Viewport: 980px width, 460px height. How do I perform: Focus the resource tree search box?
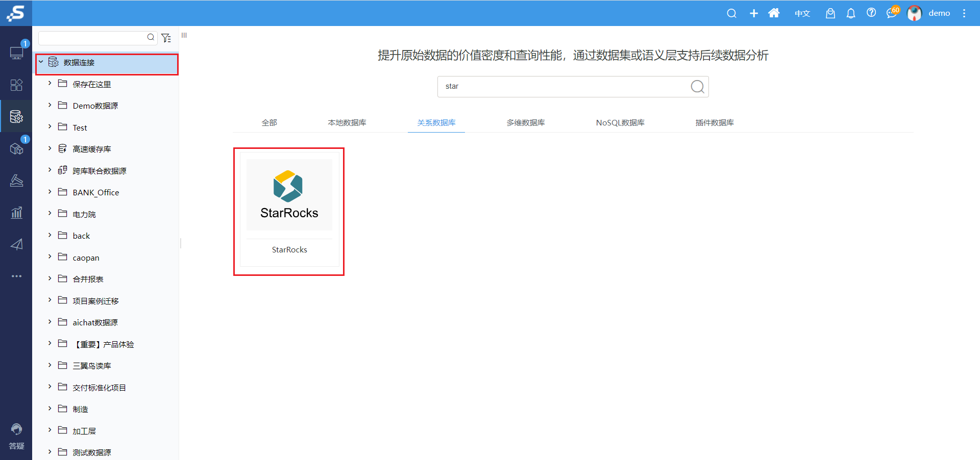click(93, 38)
